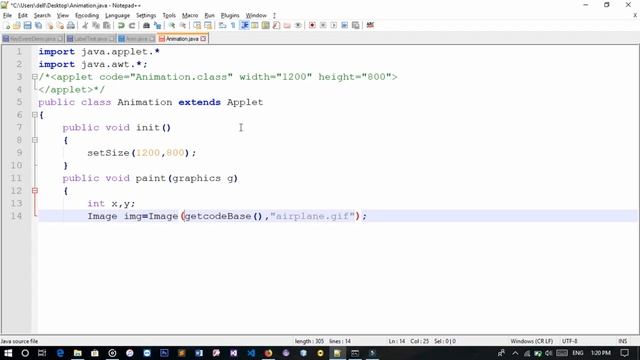Open the File menu

[7, 16]
